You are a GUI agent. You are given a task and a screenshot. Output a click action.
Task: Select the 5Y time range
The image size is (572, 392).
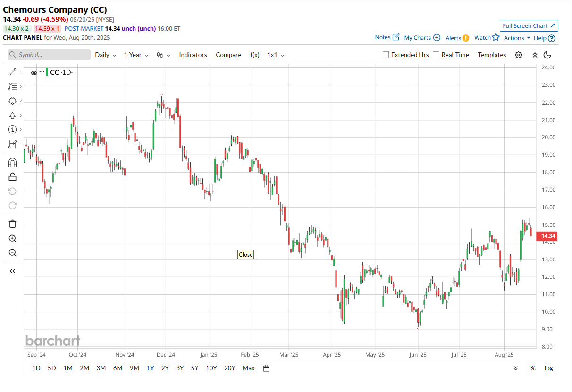(194, 368)
